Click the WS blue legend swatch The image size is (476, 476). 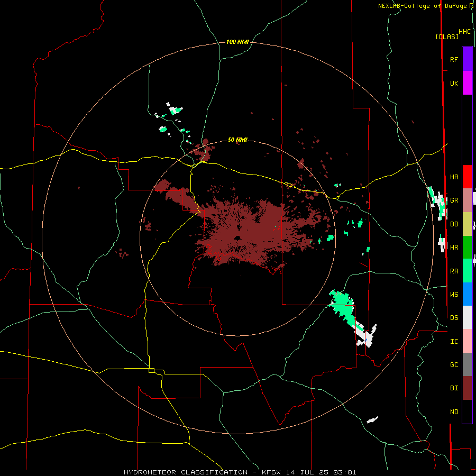pos(467,294)
